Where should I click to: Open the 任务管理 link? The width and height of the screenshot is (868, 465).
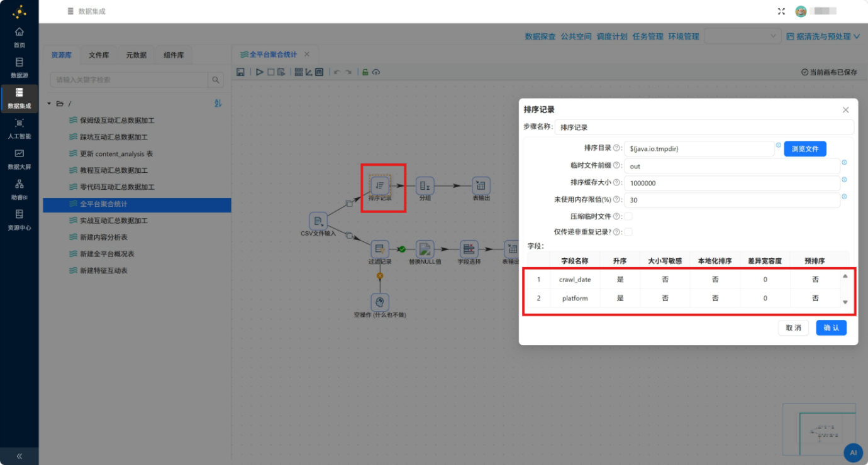pyautogui.click(x=648, y=36)
